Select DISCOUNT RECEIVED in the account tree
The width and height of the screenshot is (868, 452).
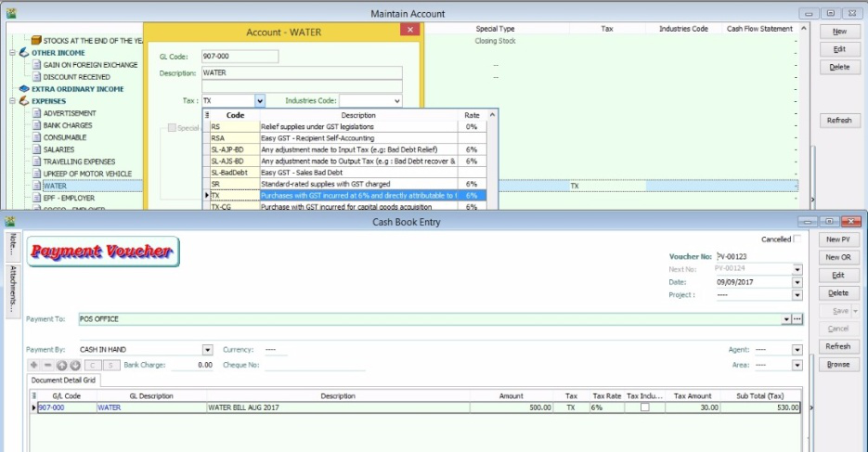point(76,77)
